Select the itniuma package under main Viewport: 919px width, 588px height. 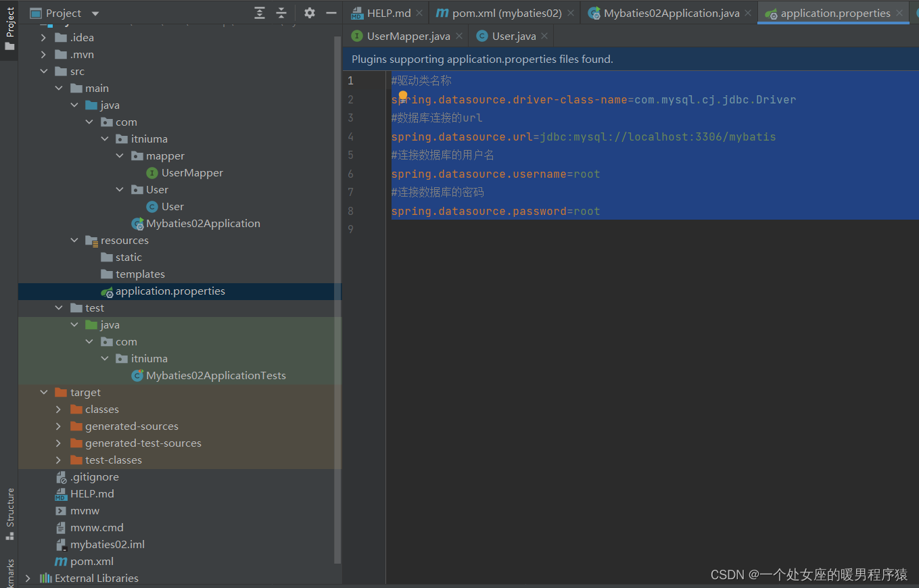click(x=149, y=139)
